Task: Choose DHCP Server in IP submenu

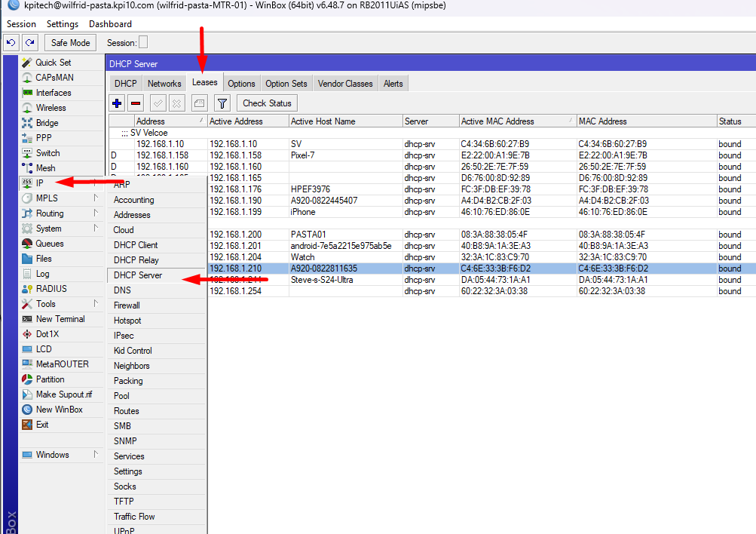Action: coord(156,275)
